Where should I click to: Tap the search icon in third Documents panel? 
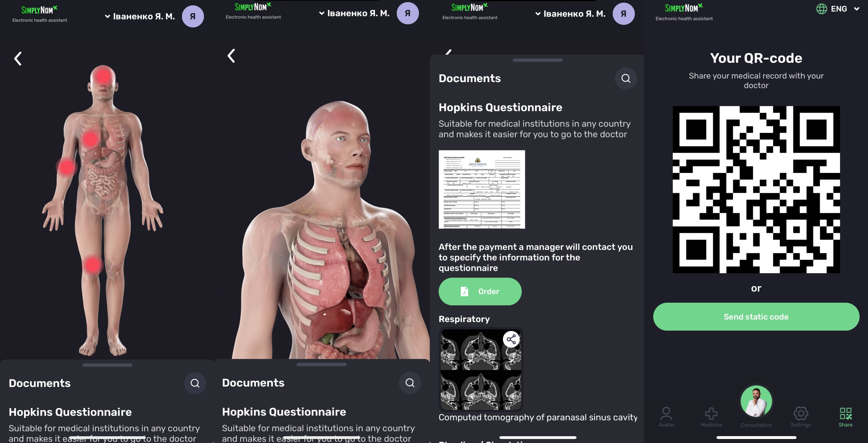[x=626, y=79]
